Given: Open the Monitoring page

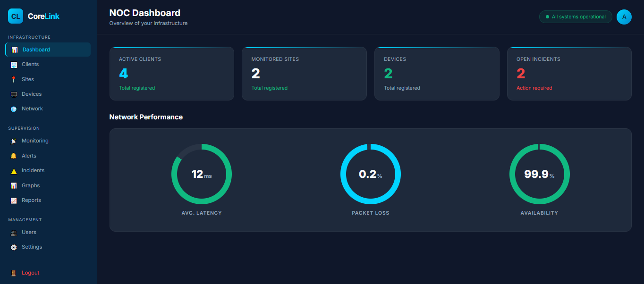Looking at the screenshot, I should pyautogui.click(x=48, y=141).
